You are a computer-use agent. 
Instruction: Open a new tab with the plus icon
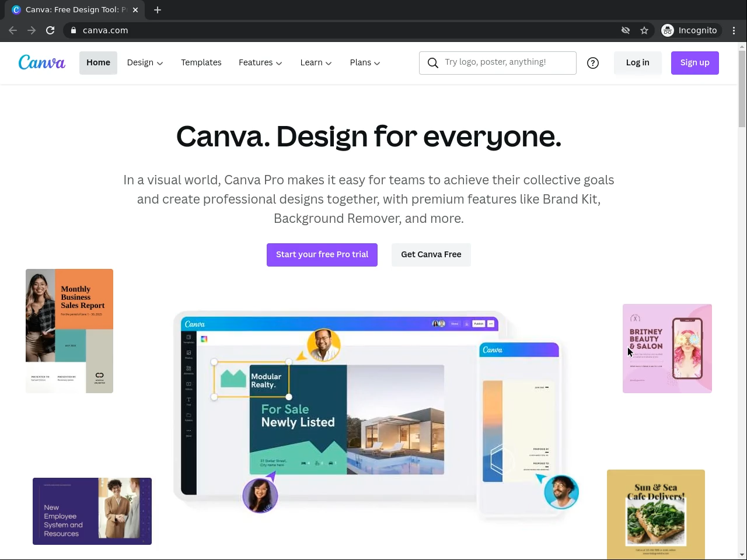tap(158, 10)
